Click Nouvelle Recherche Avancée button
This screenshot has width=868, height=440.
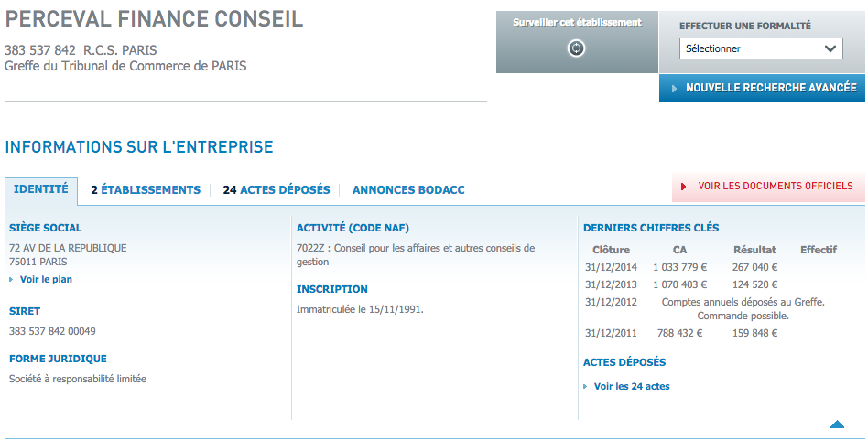pyautogui.click(x=763, y=88)
